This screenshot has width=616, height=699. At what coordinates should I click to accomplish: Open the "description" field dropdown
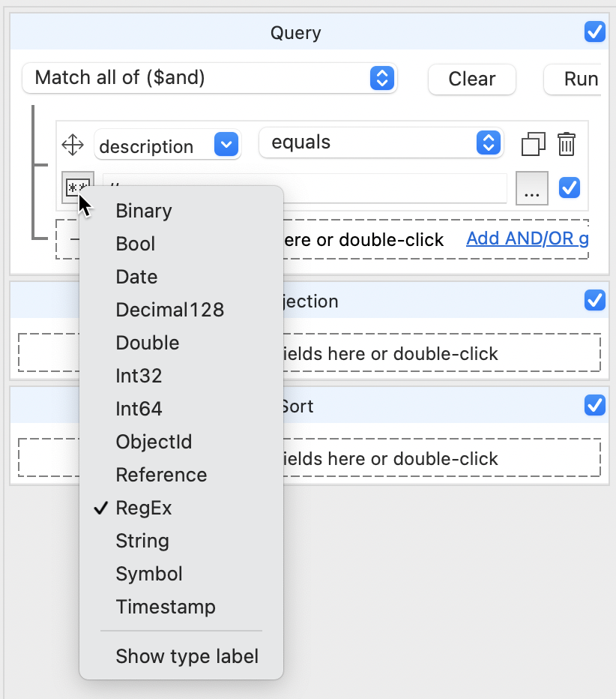pos(226,145)
